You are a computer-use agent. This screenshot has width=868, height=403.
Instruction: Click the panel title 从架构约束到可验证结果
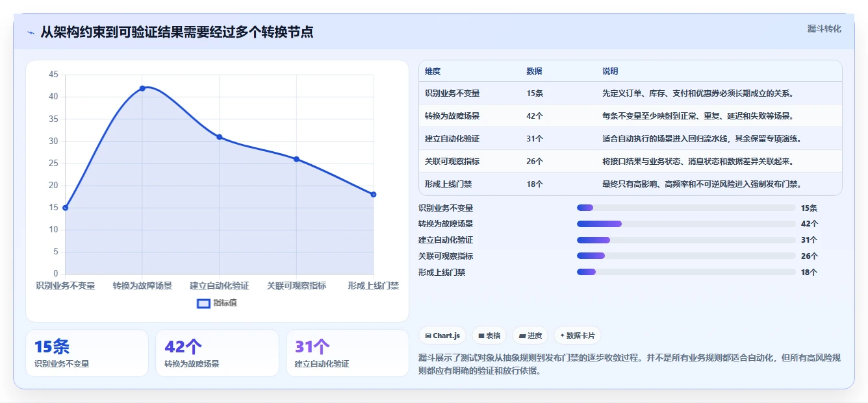[177, 32]
